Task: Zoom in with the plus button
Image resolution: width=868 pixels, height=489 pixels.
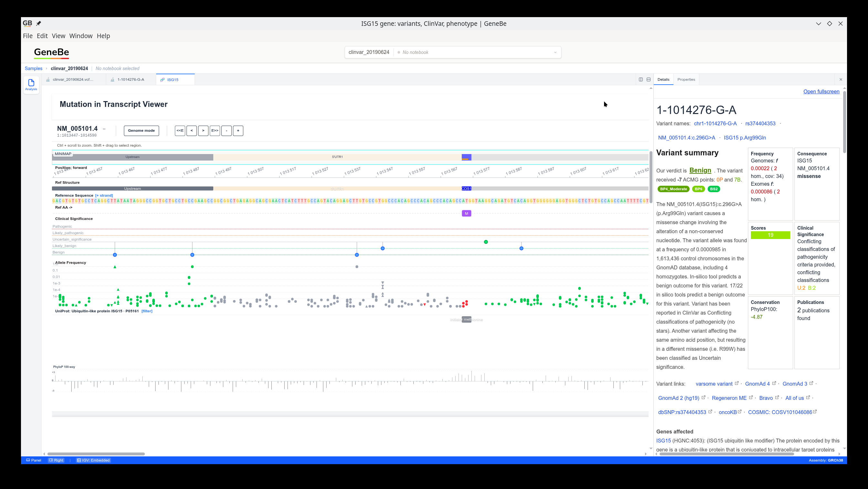Action: pyautogui.click(x=238, y=130)
